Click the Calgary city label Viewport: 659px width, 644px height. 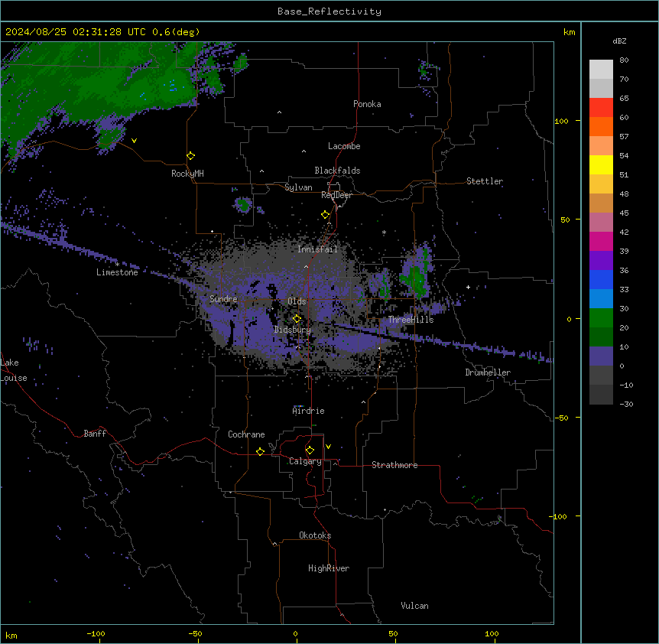pos(305,461)
